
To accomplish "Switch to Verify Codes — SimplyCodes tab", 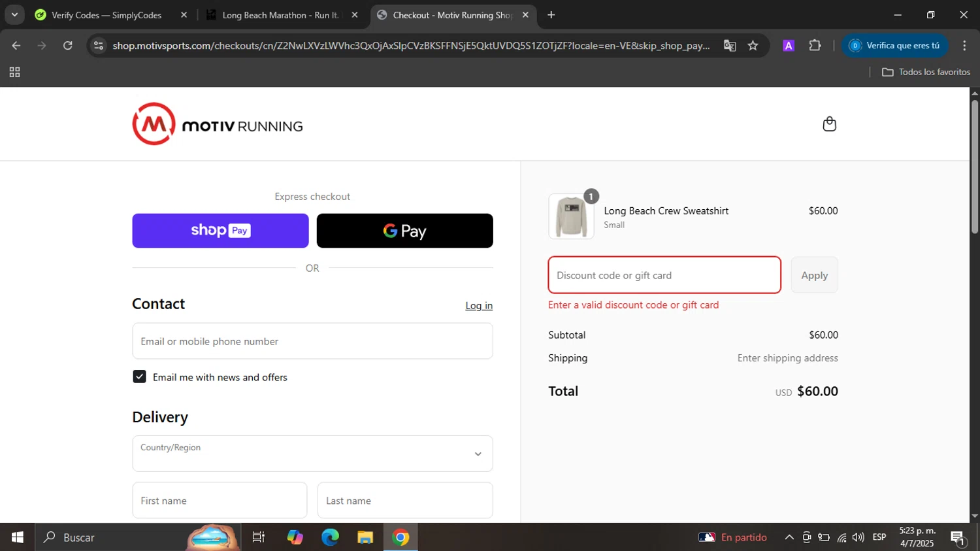I will coord(106,15).
